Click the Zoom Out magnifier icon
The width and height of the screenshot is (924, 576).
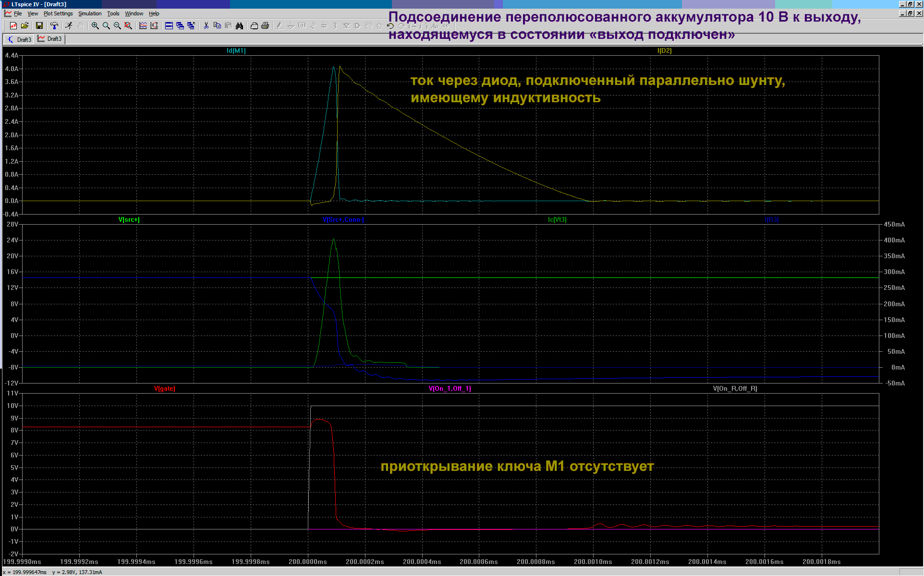tap(117, 25)
